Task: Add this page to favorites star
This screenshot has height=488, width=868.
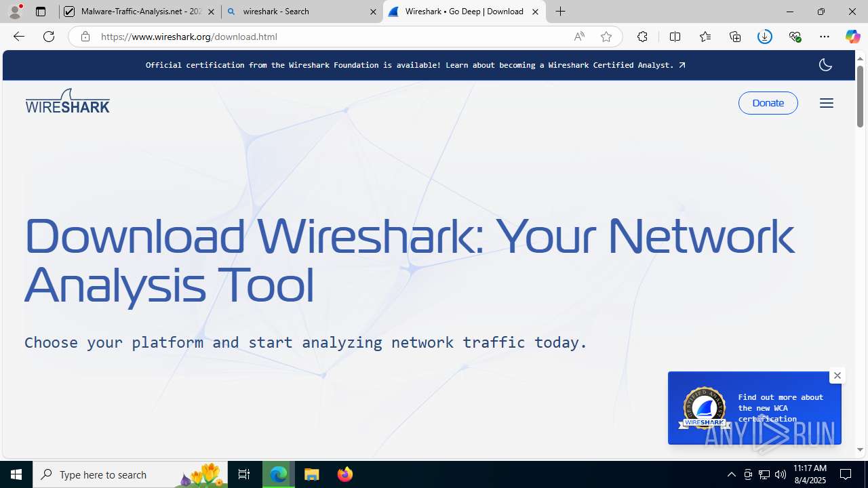Action: (x=606, y=37)
